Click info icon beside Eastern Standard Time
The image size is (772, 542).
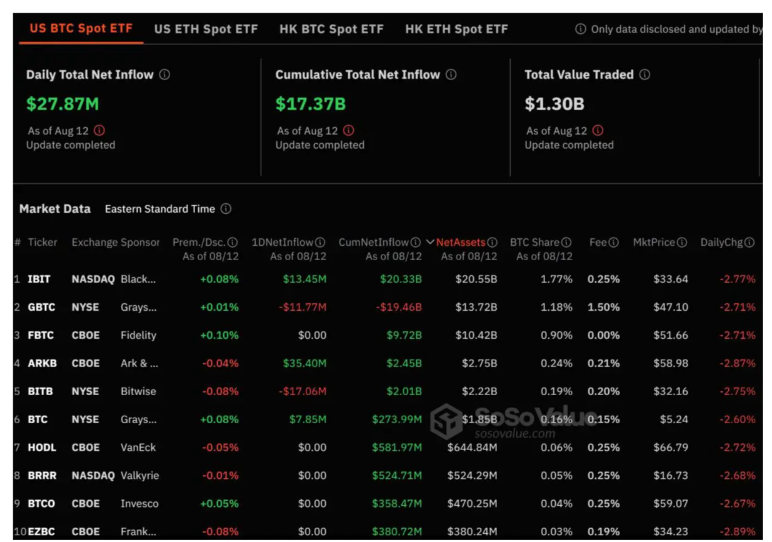tap(226, 209)
